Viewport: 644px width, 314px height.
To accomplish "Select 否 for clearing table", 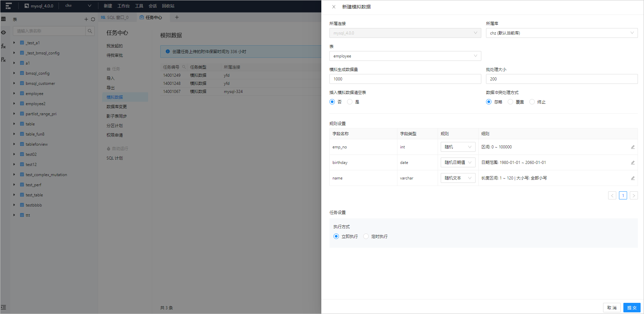I will click(332, 102).
